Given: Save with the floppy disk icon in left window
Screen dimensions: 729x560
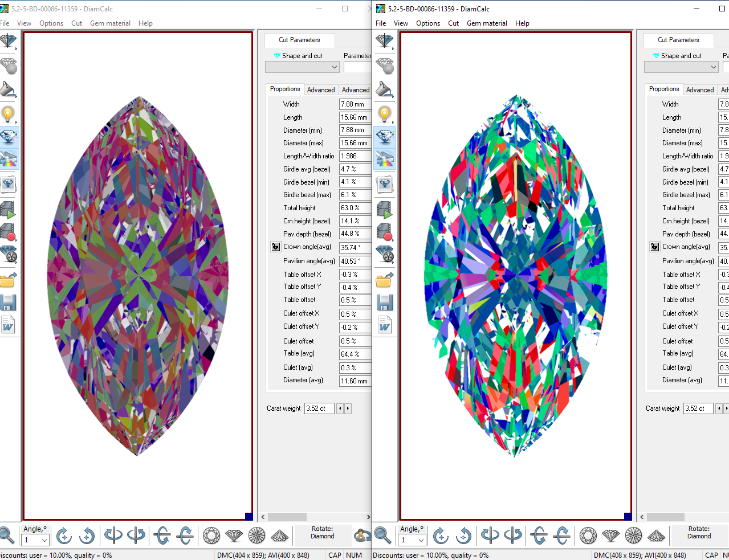Looking at the screenshot, I should pos(8,303).
